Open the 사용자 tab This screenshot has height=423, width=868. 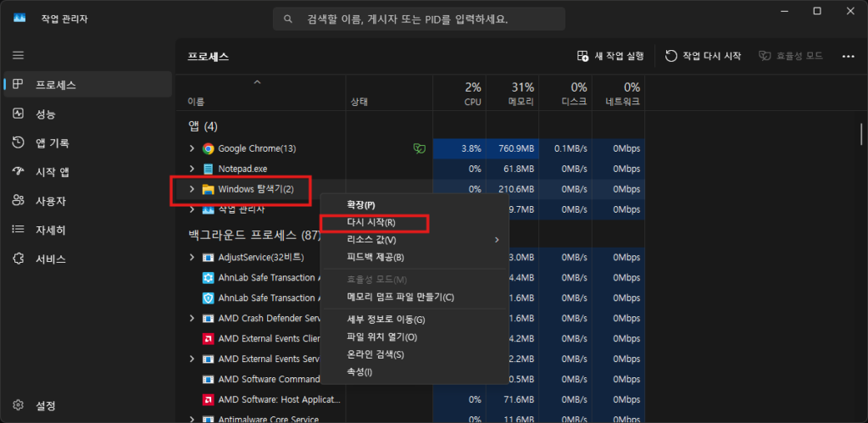pyautogui.click(x=88, y=201)
